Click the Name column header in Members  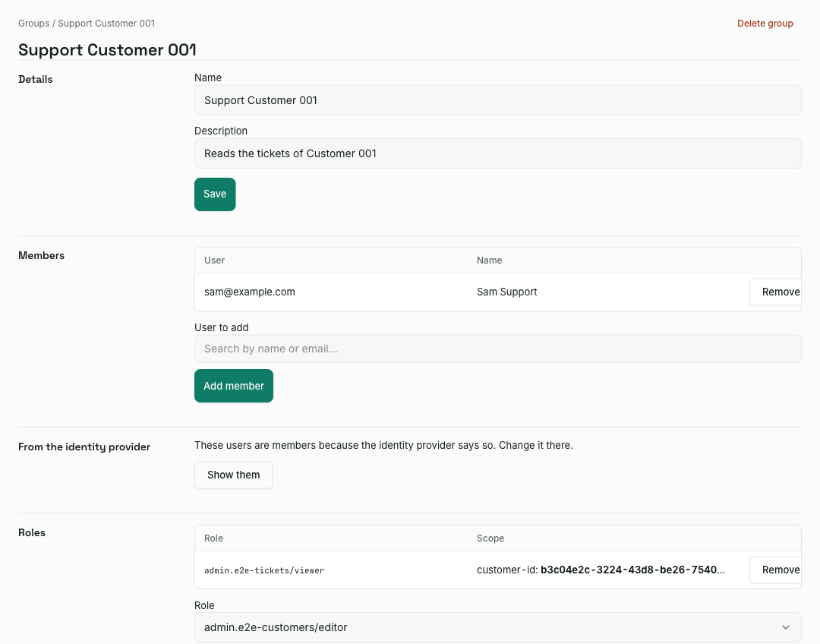490,260
